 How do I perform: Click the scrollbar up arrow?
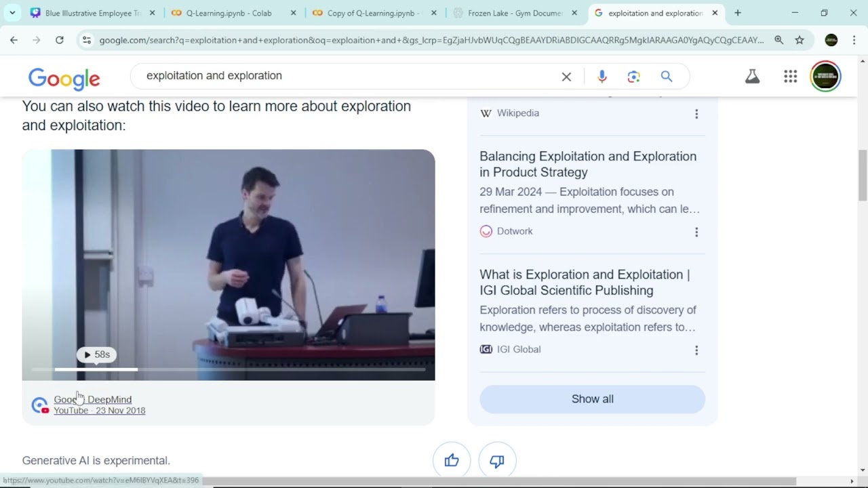863,62
